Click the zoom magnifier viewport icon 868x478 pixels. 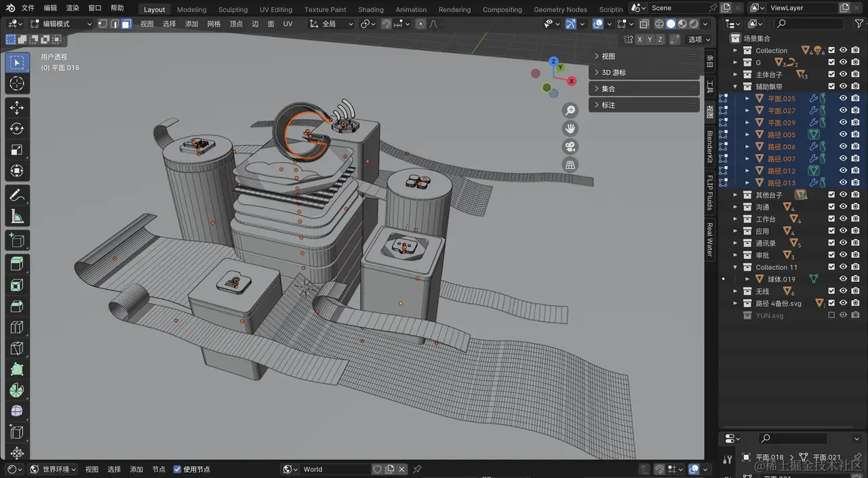point(570,110)
